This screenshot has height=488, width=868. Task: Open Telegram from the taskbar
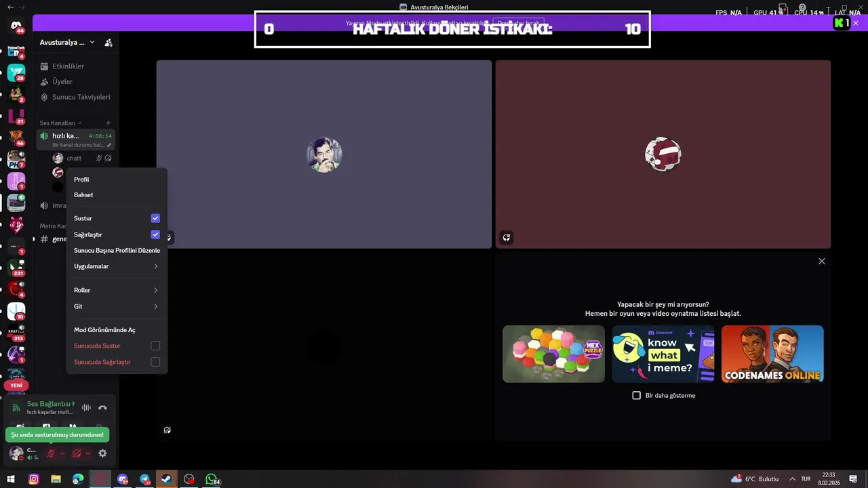[x=144, y=479]
